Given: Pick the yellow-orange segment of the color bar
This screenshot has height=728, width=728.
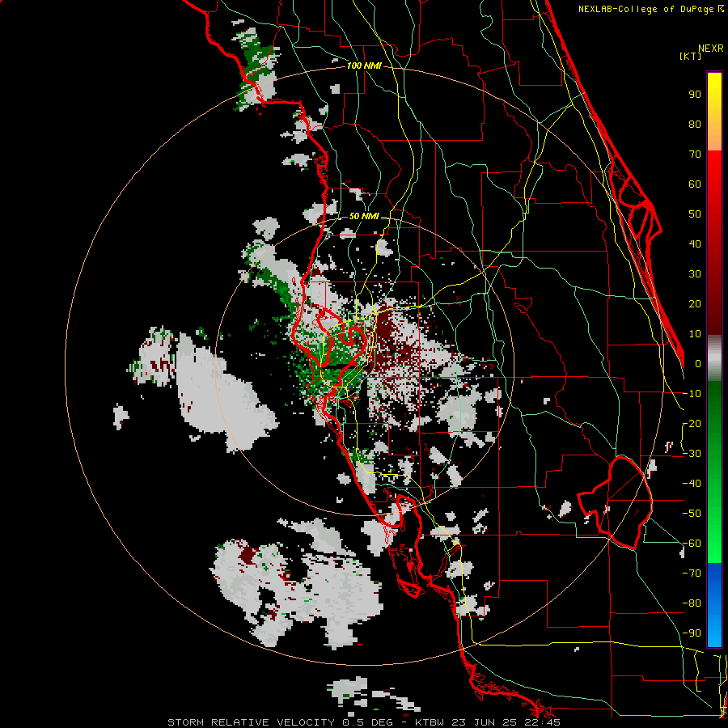Looking at the screenshot, I should click(714, 112).
